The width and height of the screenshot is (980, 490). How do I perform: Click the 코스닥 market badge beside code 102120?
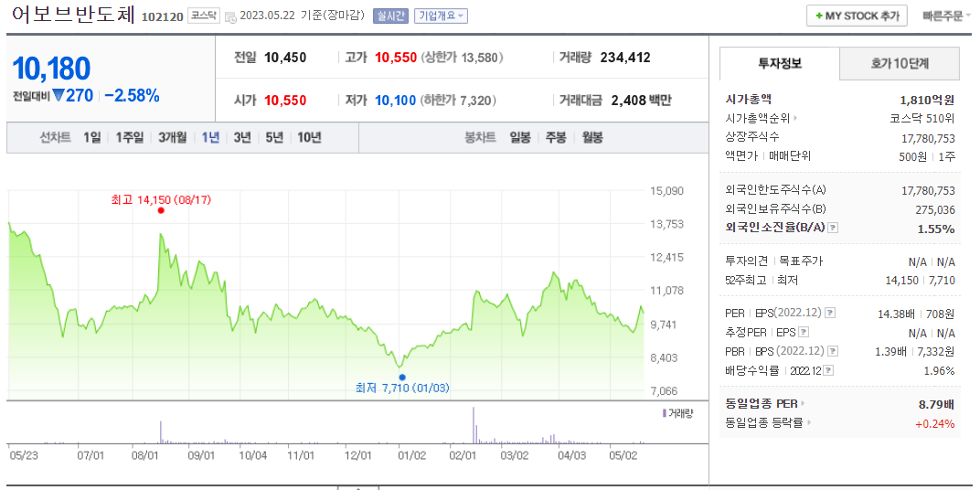pos(205,16)
